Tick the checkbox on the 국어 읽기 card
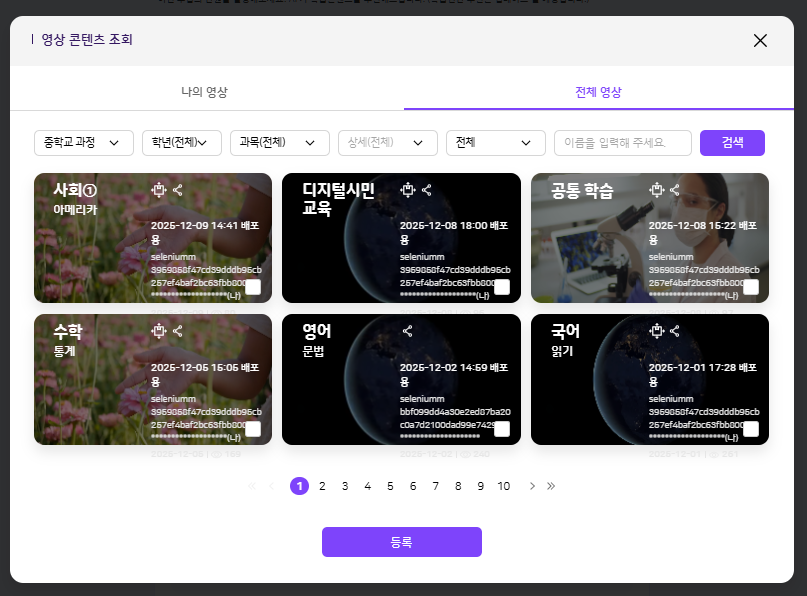 750,429
